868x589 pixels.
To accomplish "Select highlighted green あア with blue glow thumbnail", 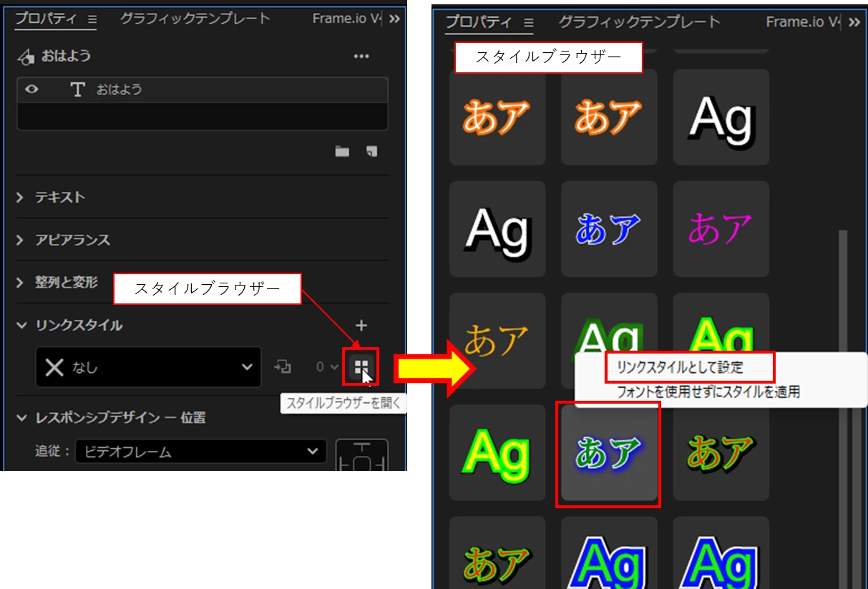I will point(609,452).
